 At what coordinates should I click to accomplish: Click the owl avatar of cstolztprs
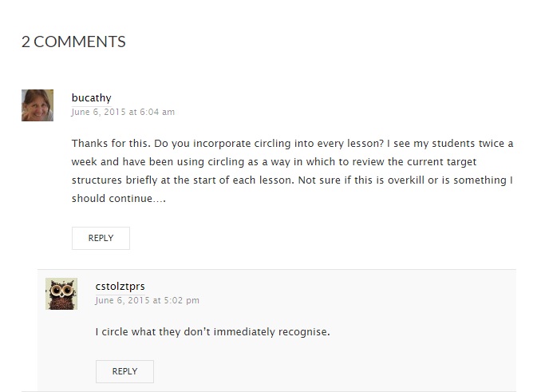click(x=61, y=294)
